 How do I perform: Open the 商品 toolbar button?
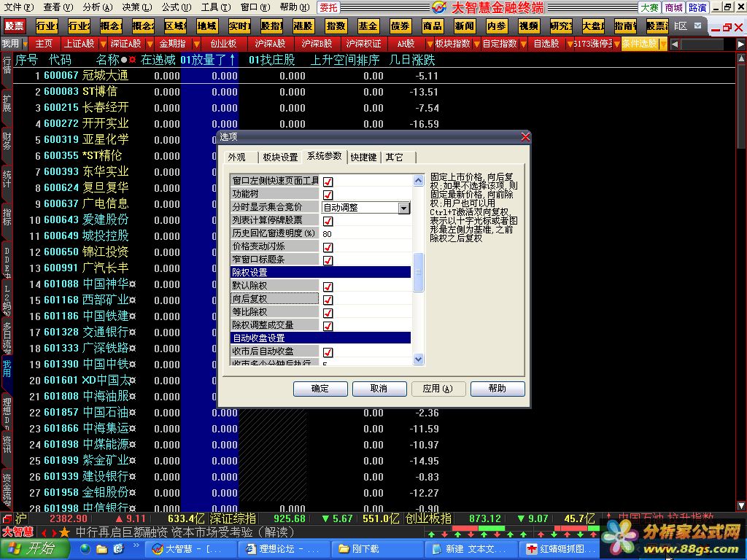tap(432, 26)
